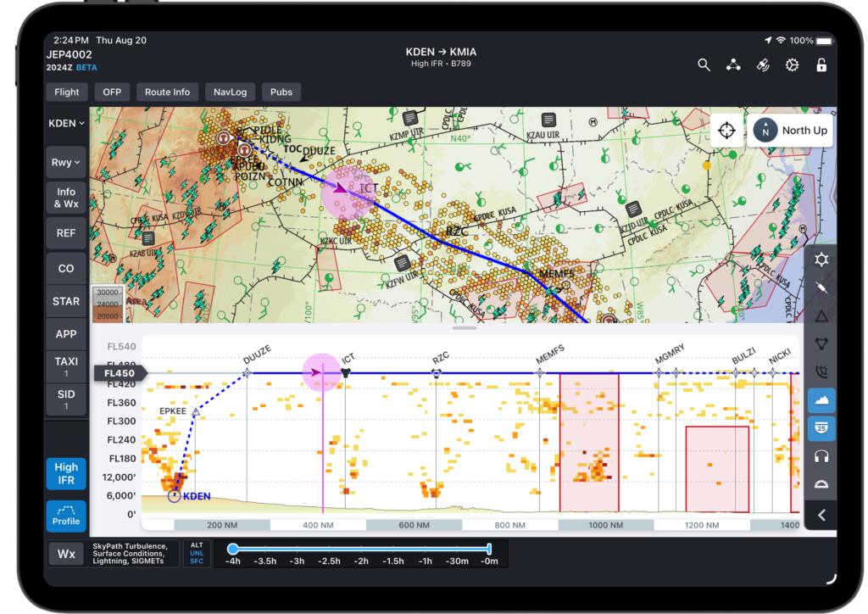This screenshot has width=868, height=614.
Task: Select the protractor measurement tool
Action: [821, 484]
